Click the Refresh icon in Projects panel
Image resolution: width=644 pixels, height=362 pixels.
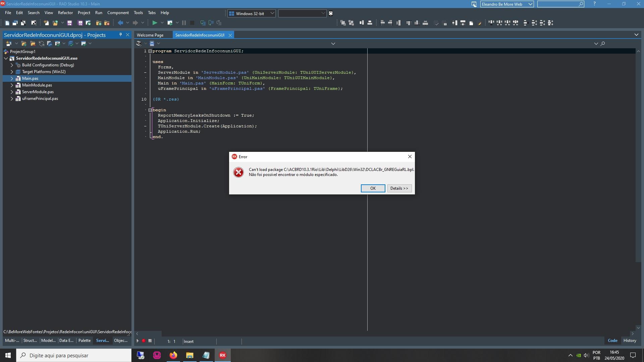point(41,44)
